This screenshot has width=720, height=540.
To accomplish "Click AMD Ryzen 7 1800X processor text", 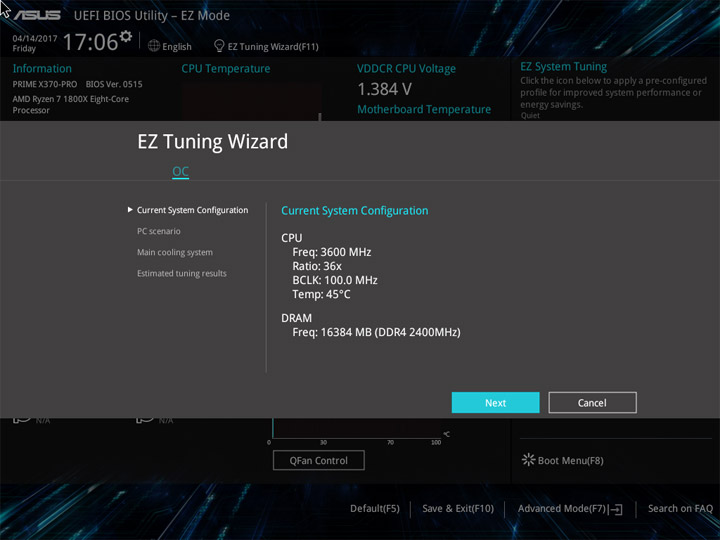I will 71,104.
